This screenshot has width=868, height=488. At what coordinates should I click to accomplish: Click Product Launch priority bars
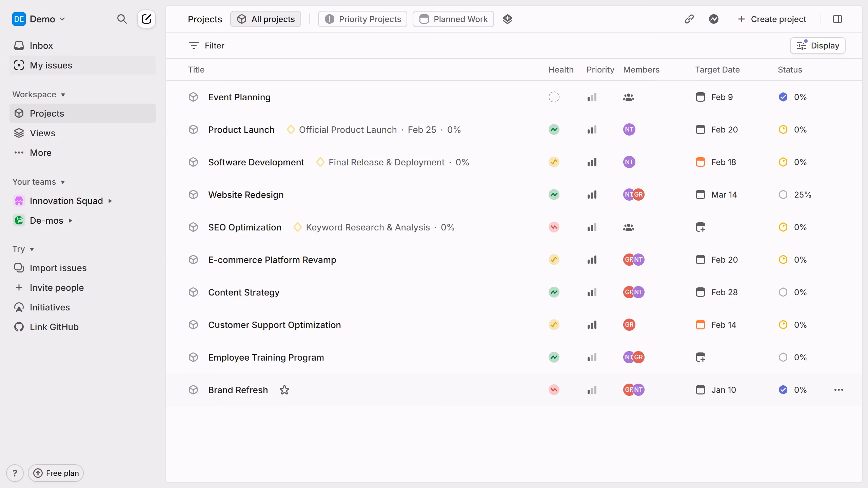[592, 130]
